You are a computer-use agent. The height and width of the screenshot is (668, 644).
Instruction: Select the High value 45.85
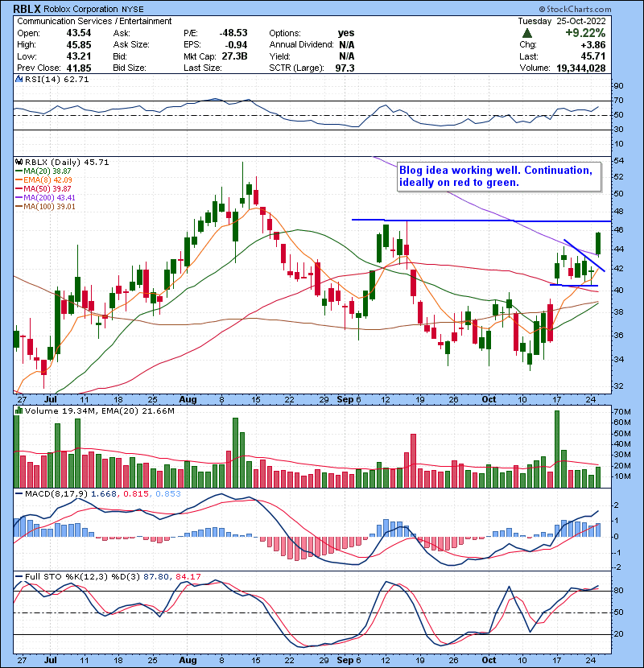coord(79,44)
